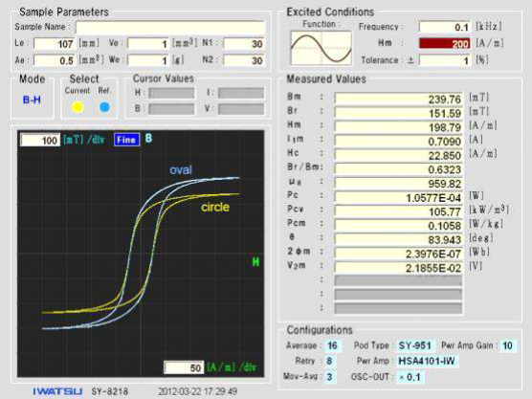The image size is (532, 399).
Task: Open the Pwr Amp HSA4101-IW selector
Action: [427, 361]
